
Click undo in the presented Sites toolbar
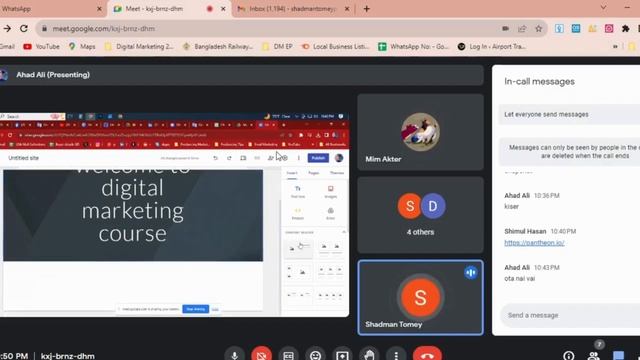coord(216,158)
